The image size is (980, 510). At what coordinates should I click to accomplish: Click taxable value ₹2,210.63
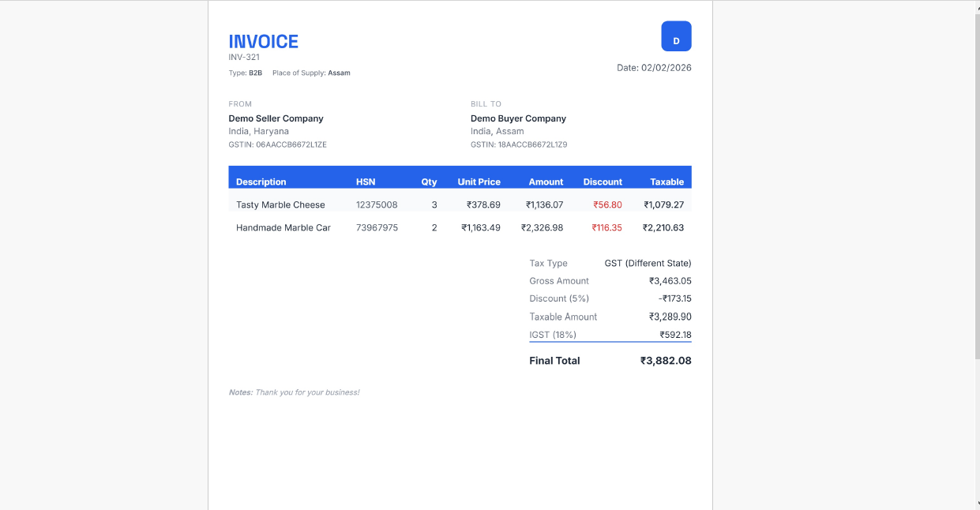coord(663,227)
